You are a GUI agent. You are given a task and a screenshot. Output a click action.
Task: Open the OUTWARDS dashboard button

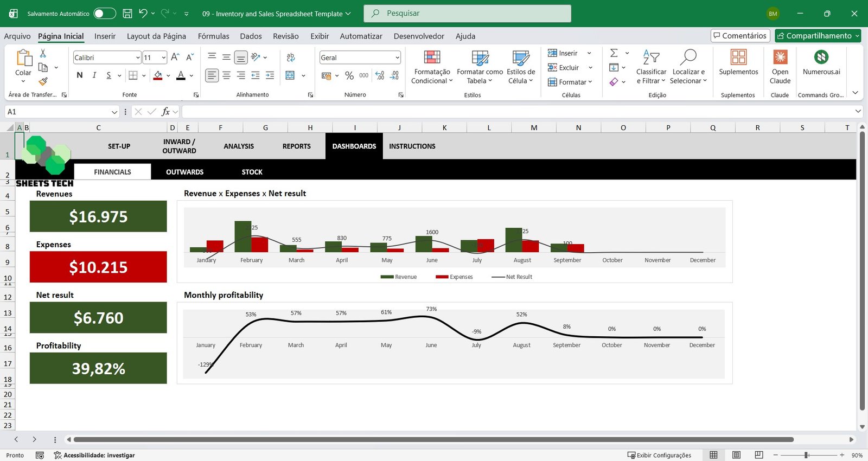[x=185, y=172]
